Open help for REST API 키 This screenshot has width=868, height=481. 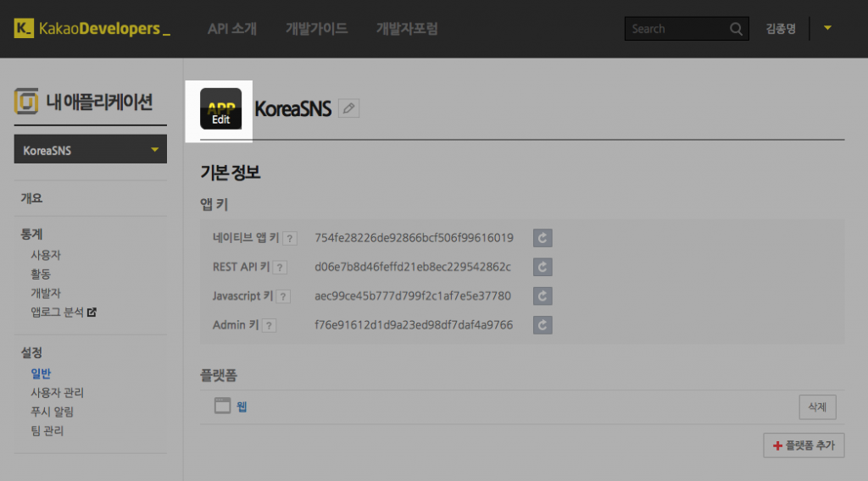tap(280, 268)
